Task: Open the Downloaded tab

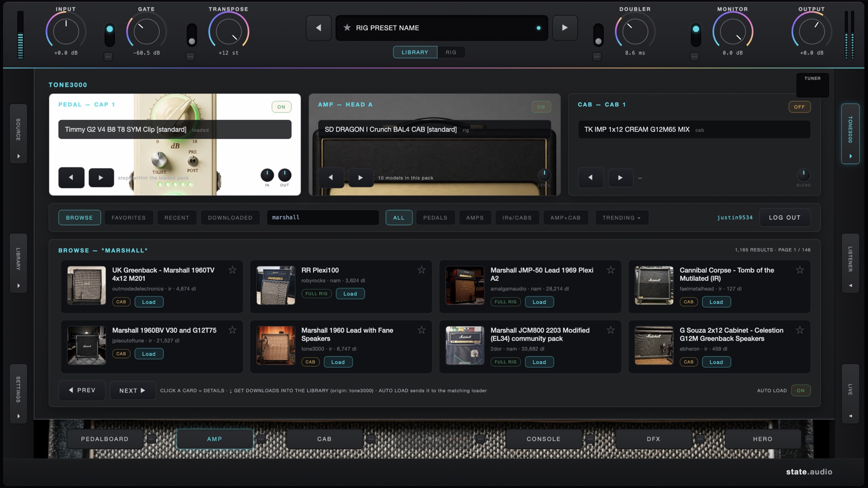Action: click(x=230, y=218)
